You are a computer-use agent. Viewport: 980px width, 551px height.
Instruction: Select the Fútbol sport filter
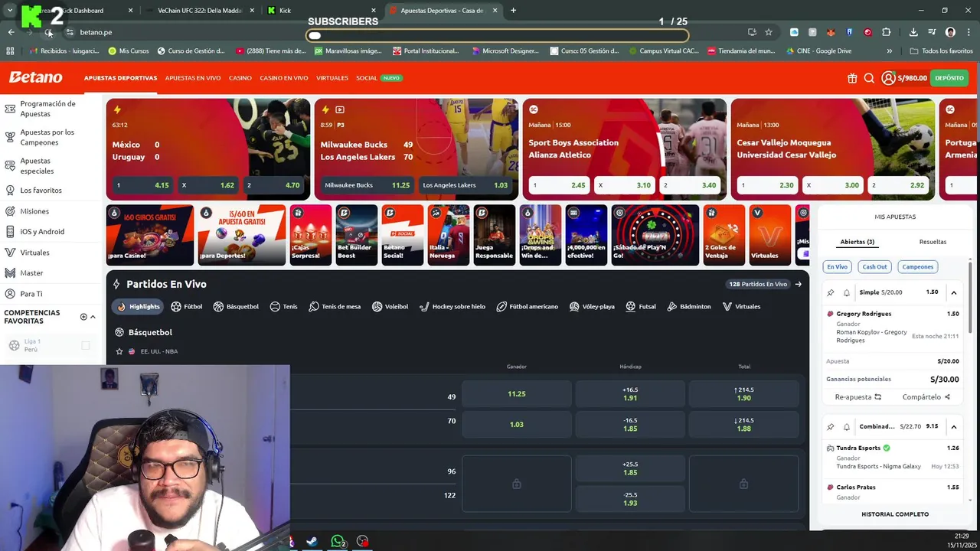[x=186, y=306]
